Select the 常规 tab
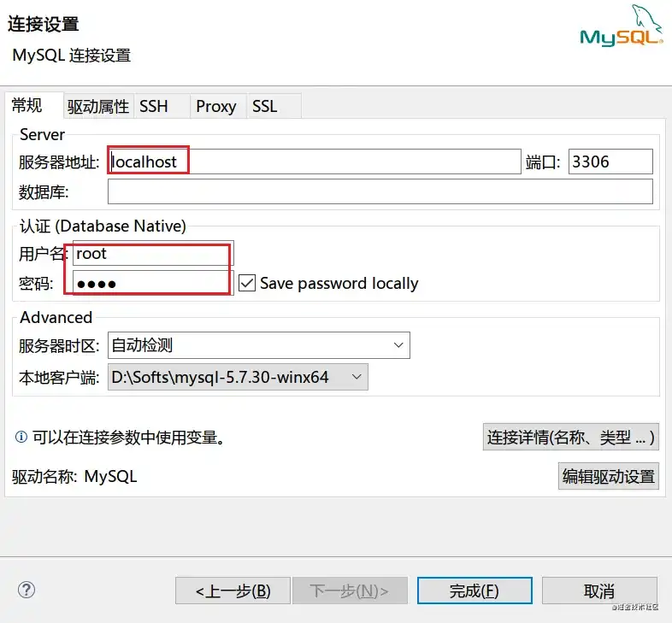The width and height of the screenshot is (672, 623). click(x=27, y=105)
